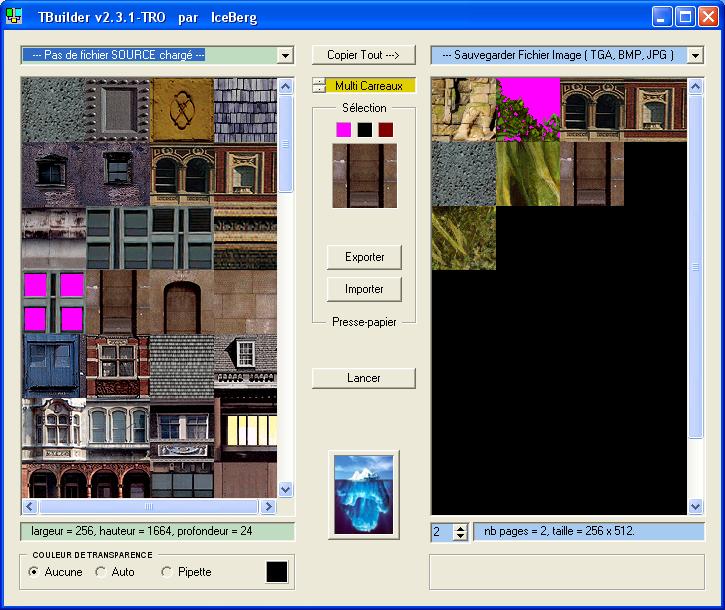This screenshot has height=610, width=725.
Task: Select the dormer window roof tile in source
Action: tap(246, 366)
